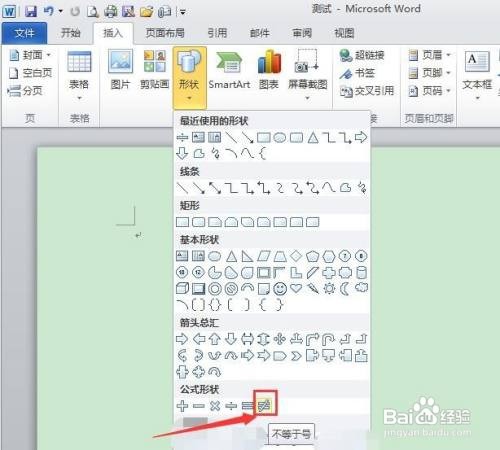The height and width of the screenshot is (450, 500).
Task: Select the no-symbol shape
Action: coord(231,288)
